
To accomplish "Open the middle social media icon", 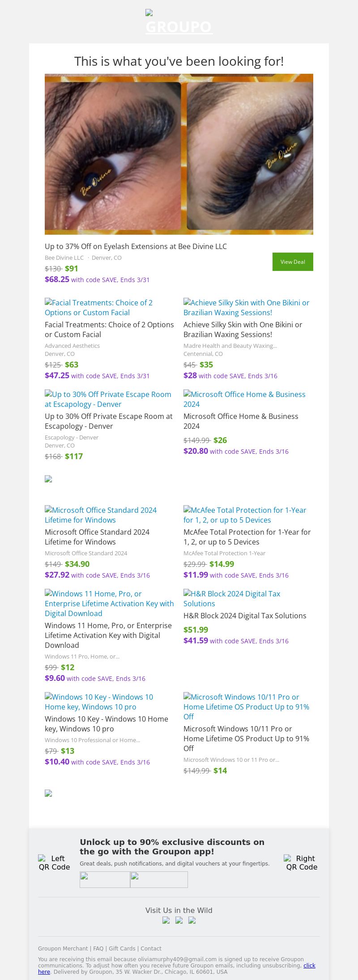I will click(179, 920).
